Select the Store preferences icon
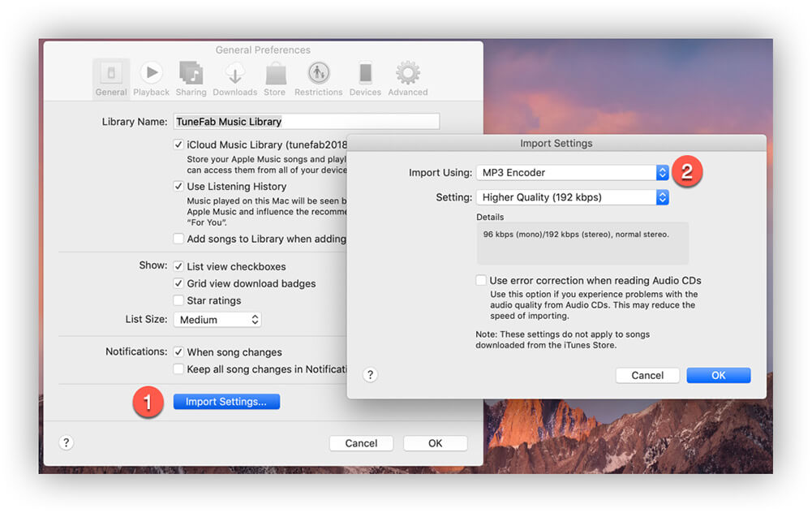This screenshot has width=812, height=513. pos(275,79)
